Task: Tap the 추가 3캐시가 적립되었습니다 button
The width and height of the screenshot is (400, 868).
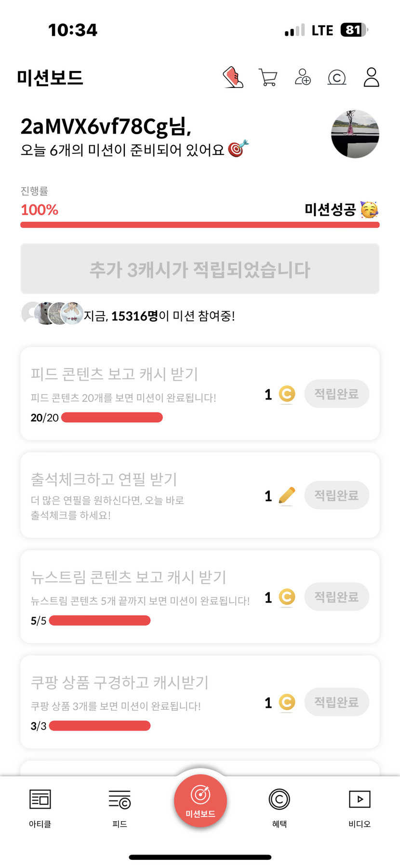Action: (x=200, y=269)
